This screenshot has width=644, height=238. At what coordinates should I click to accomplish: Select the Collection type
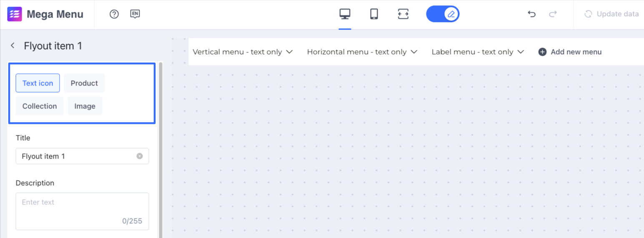click(40, 106)
